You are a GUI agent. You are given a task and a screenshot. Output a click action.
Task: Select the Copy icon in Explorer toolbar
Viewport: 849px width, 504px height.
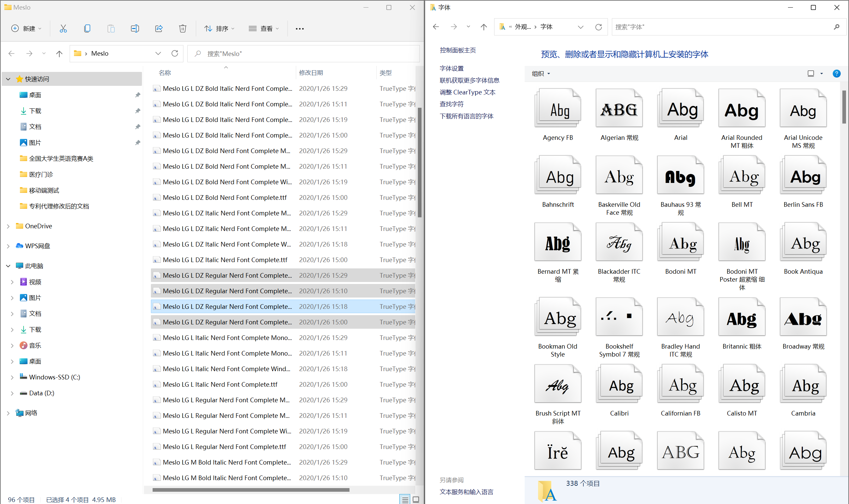(87, 28)
